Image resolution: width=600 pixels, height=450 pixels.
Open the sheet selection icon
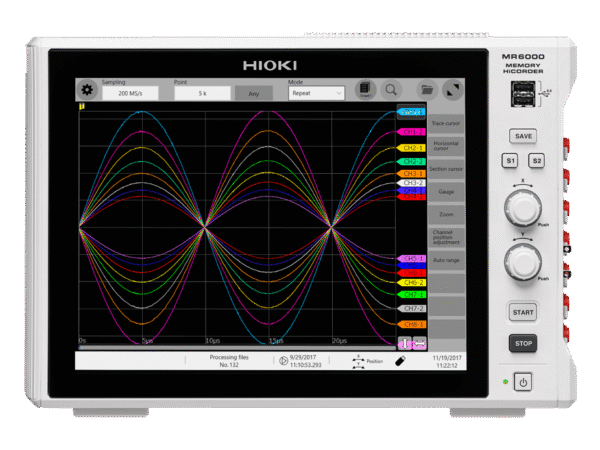[365, 90]
